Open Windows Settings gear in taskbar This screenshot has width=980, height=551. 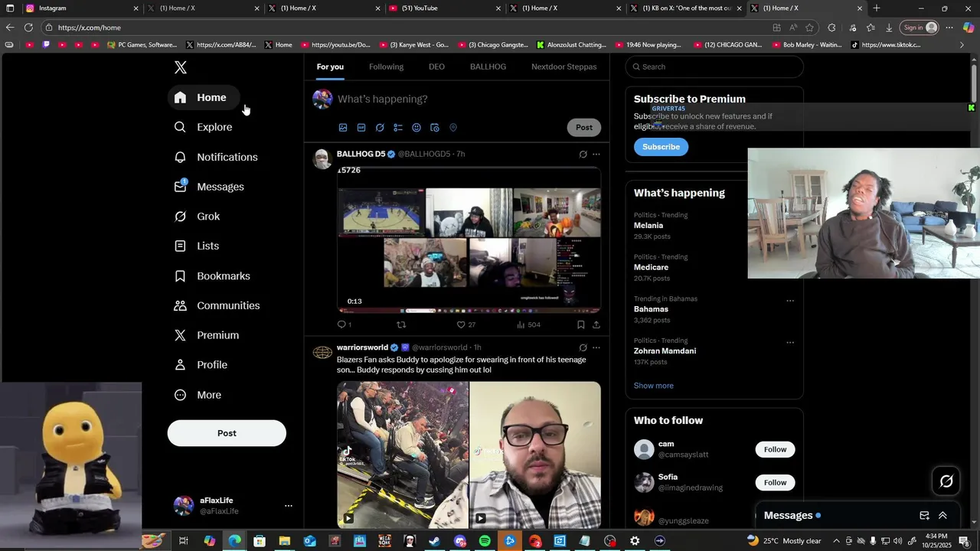635,541
